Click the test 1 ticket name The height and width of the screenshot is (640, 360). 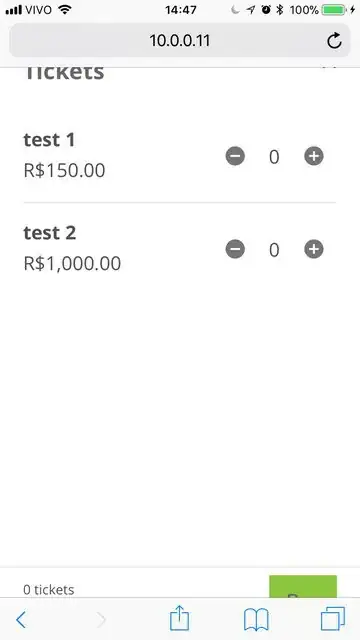49,140
